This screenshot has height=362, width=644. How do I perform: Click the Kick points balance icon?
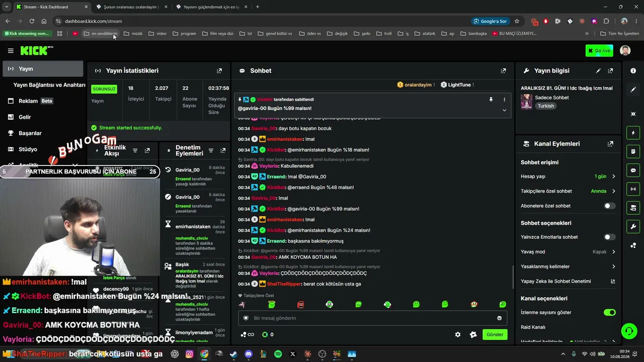click(265, 334)
